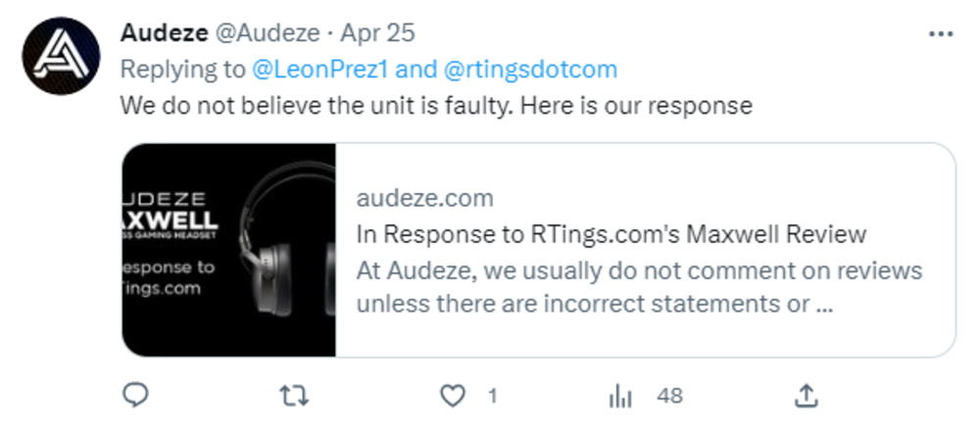The width and height of the screenshot is (980, 426).
Task: Like the tweet with the heart icon
Action: tap(451, 396)
